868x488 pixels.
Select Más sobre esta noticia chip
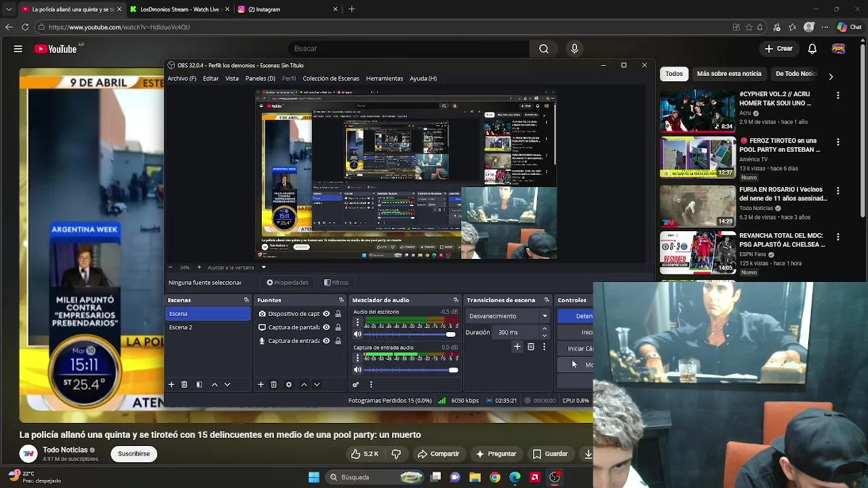click(729, 74)
